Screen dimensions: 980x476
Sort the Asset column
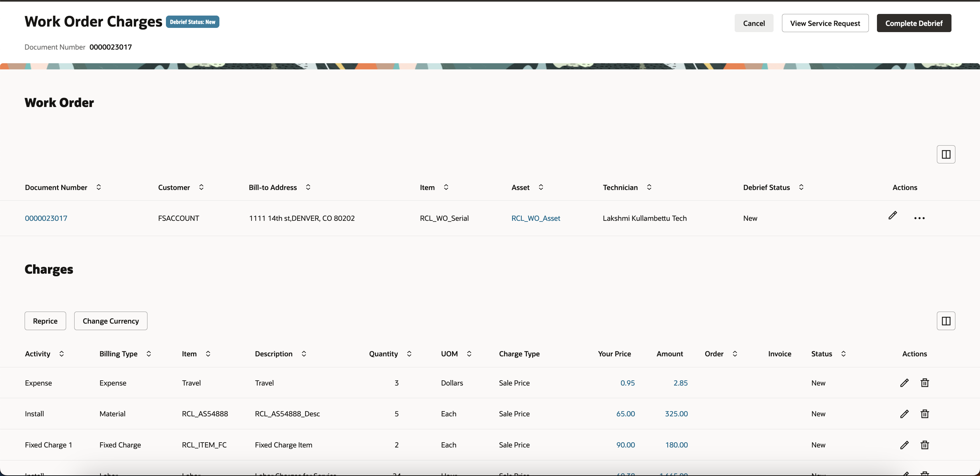pyautogui.click(x=541, y=187)
